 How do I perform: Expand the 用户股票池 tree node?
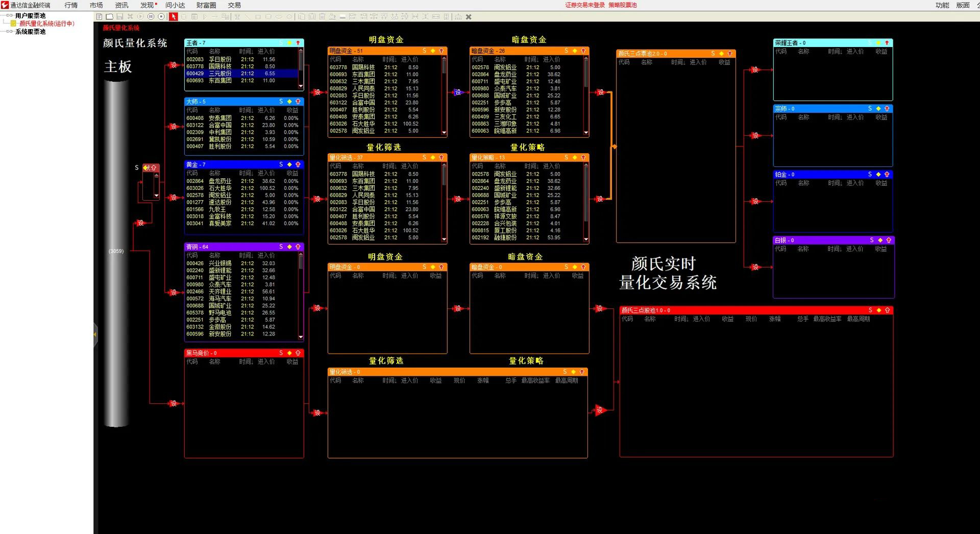(9, 15)
